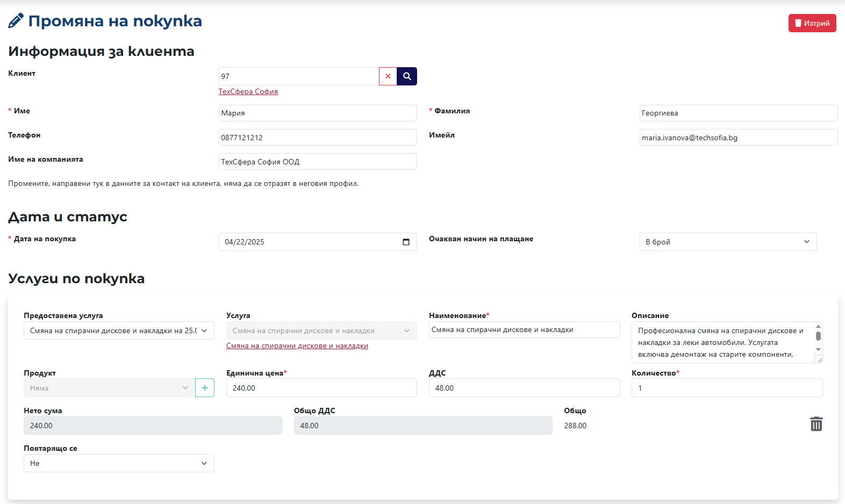The height and width of the screenshot is (504, 845).
Task: Click the Наименование text field
Action: point(524,330)
